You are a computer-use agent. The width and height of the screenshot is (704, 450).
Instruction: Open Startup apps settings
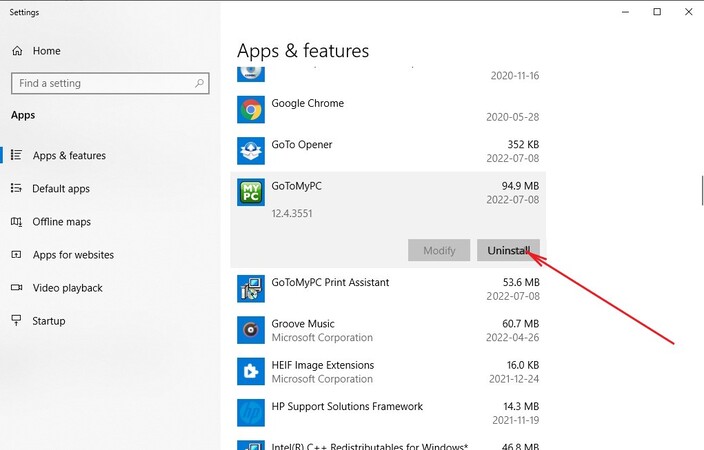pyautogui.click(x=48, y=321)
